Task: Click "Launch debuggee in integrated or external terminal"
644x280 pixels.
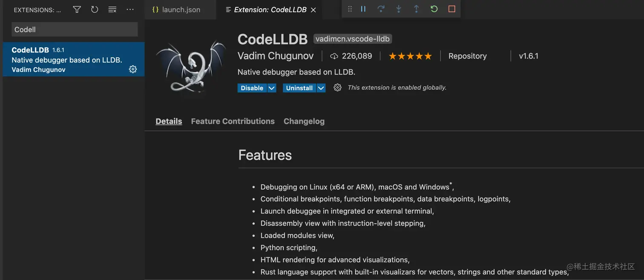Action: coord(347,211)
